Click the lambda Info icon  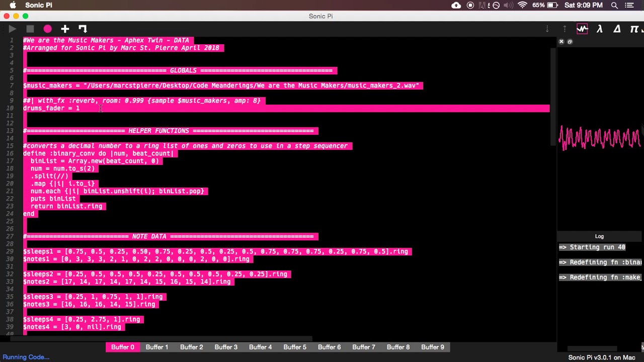600,29
